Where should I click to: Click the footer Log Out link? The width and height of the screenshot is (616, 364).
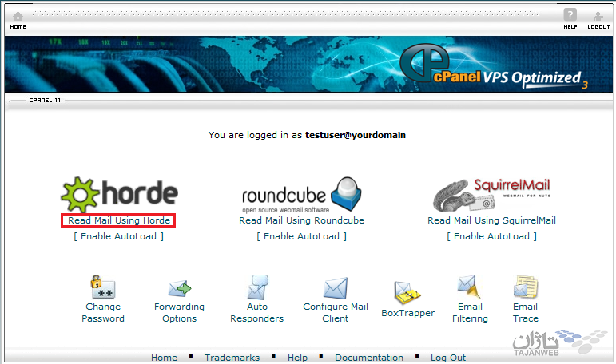coord(448,358)
